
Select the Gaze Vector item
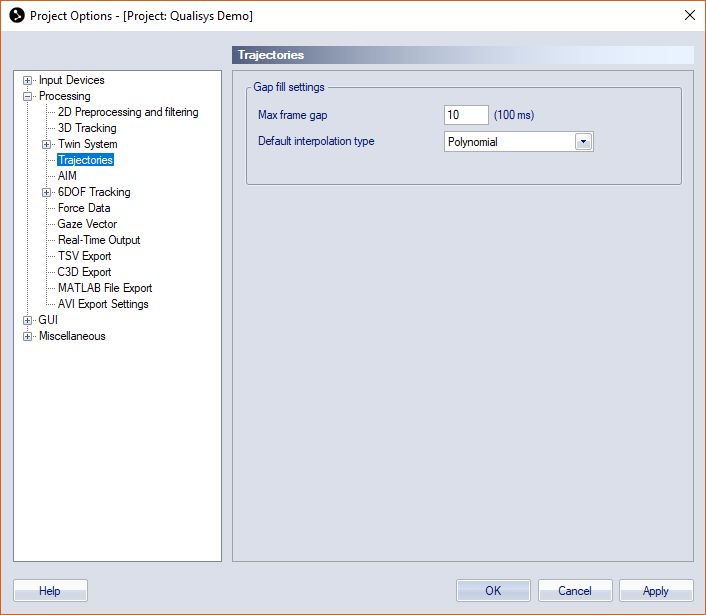coord(87,224)
